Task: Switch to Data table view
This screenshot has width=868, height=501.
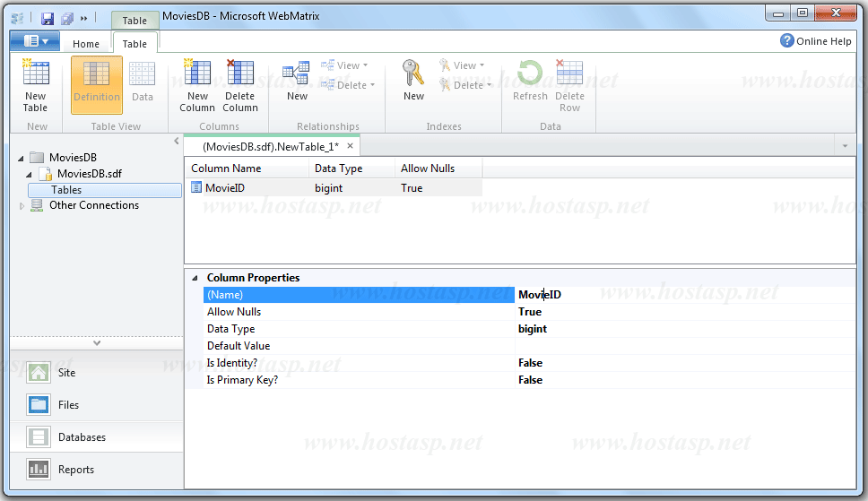Action: coord(143,83)
